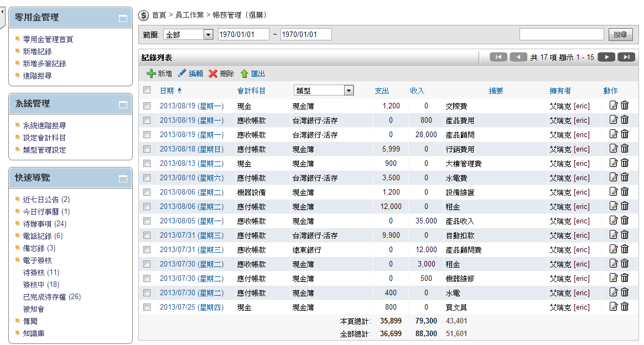The width and height of the screenshot is (644, 345).
Task: Check the 大樓管理費 row checkbox
Action: click(147, 163)
